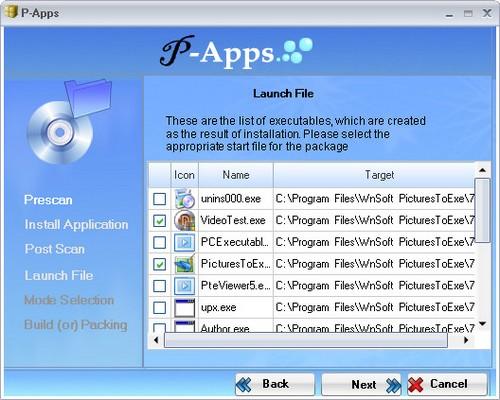
Task: Go to Next step
Action: [361, 384]
